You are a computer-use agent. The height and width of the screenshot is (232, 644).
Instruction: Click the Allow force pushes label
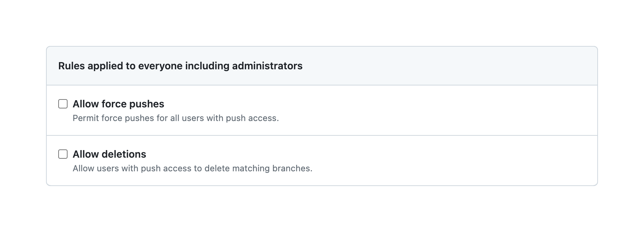[x=118, y=104]
